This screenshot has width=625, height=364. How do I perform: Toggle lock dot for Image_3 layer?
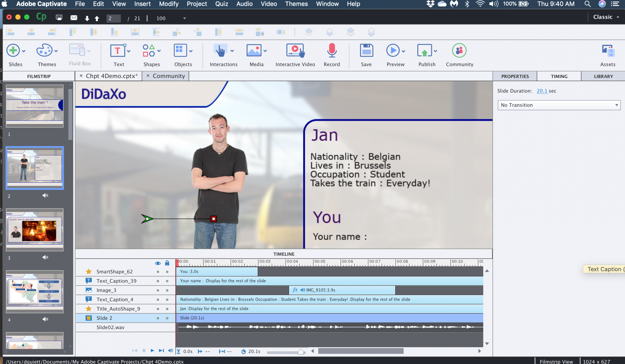coord(167,290)
